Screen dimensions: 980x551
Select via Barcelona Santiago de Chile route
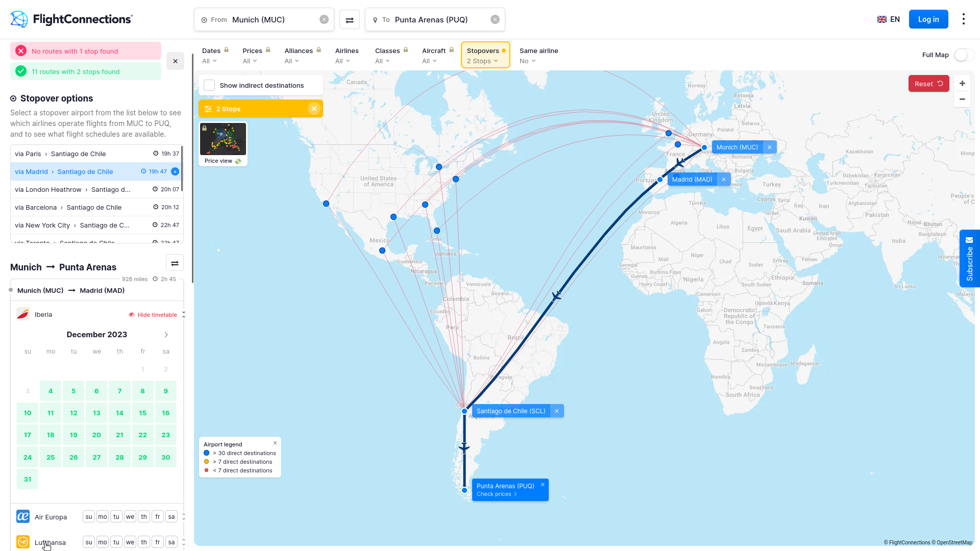coord(97,207)
